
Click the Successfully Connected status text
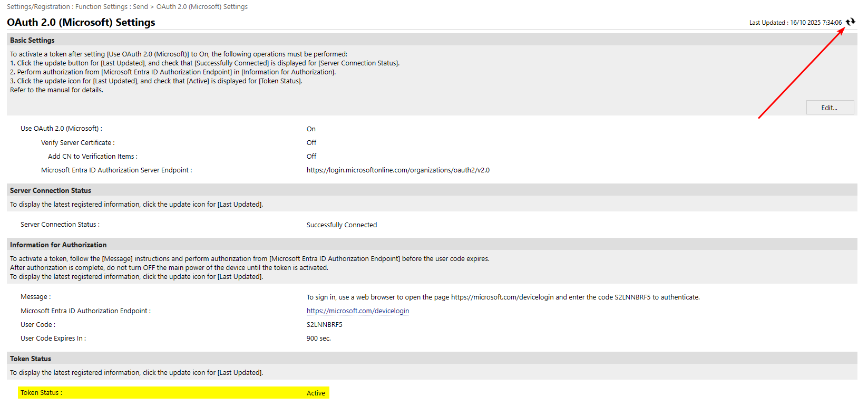click(342, 225)
